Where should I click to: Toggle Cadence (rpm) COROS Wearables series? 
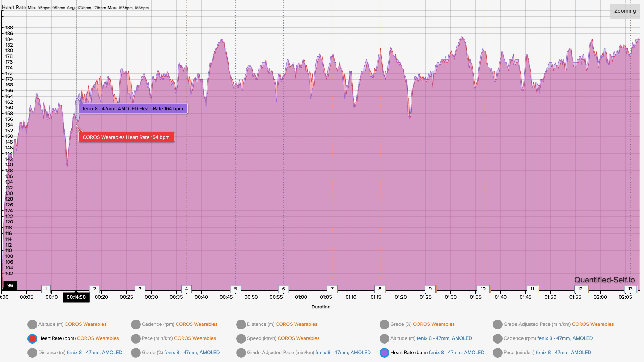174,324
